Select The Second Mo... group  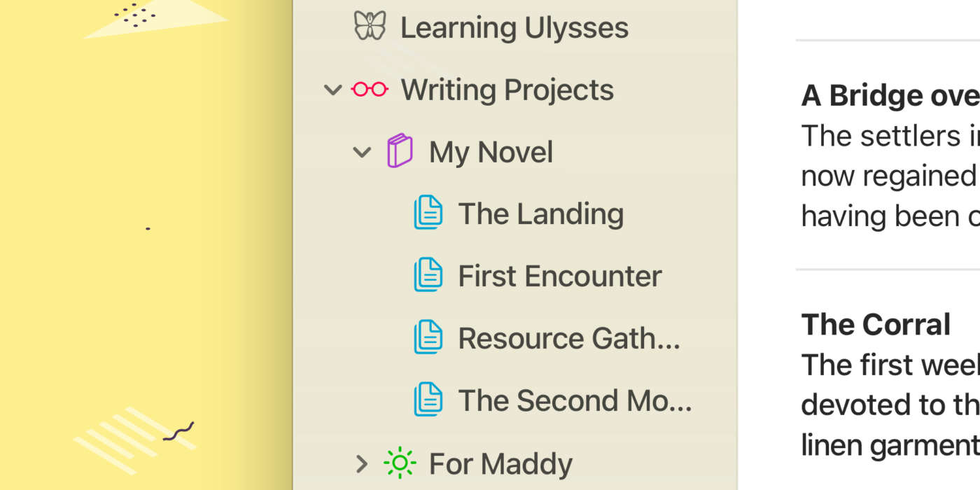point(574,400)
